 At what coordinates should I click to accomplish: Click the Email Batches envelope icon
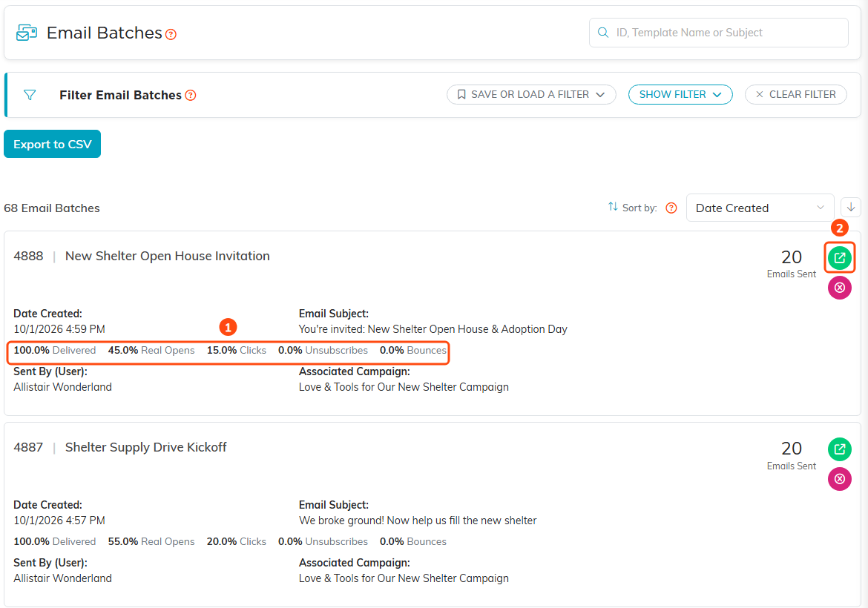pos(27,33)
